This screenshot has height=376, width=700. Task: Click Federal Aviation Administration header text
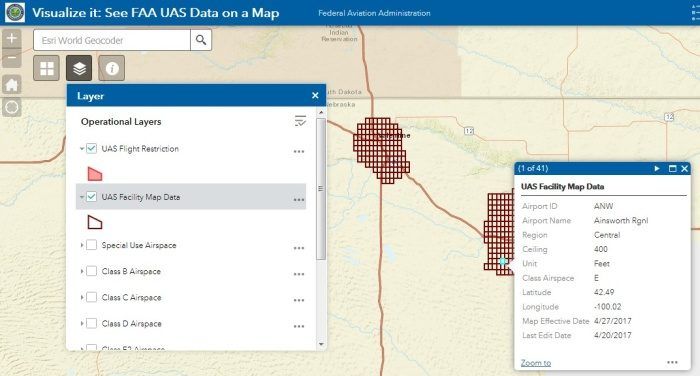374,13
